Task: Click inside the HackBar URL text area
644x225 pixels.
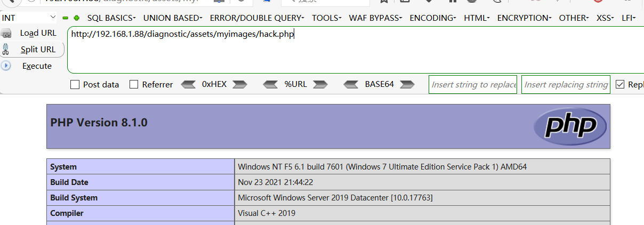Action: 356,50
